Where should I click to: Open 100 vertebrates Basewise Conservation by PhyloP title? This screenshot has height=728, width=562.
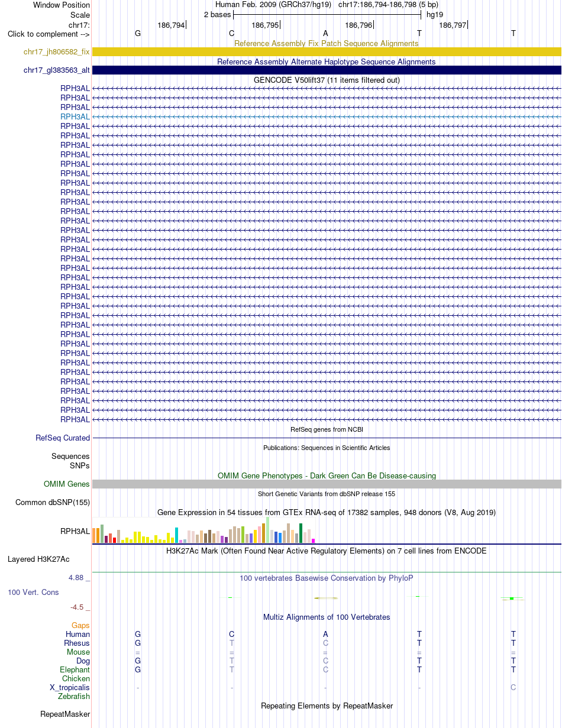[x=327, y=578]
